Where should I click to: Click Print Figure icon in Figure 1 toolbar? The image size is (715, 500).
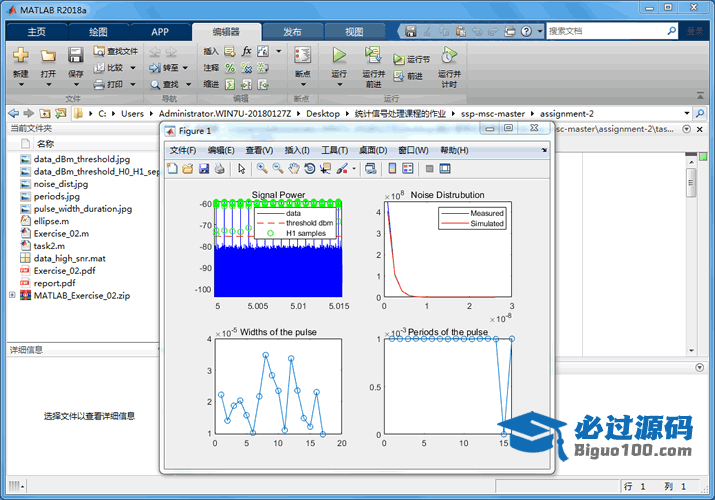click(219, 169)
